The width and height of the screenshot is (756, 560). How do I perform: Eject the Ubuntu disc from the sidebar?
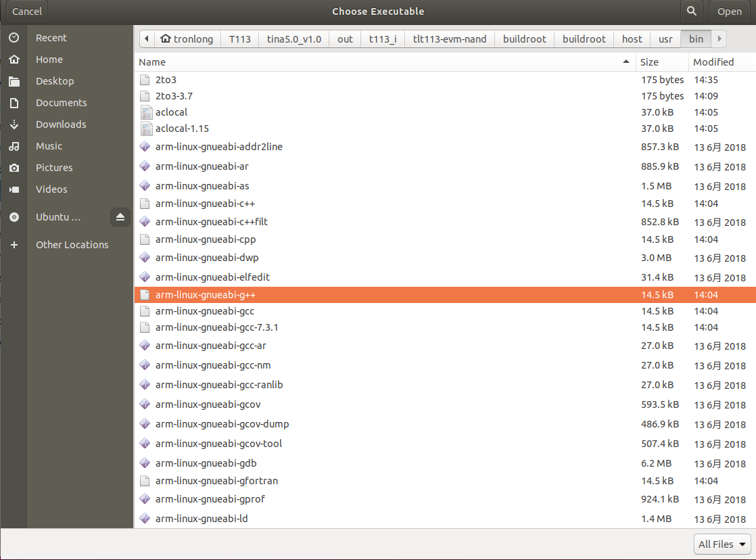[120, 216]
